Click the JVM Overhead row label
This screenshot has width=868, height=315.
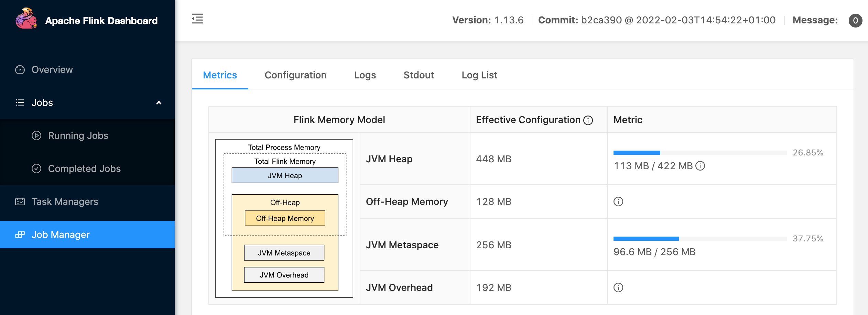tap(399, 287)
